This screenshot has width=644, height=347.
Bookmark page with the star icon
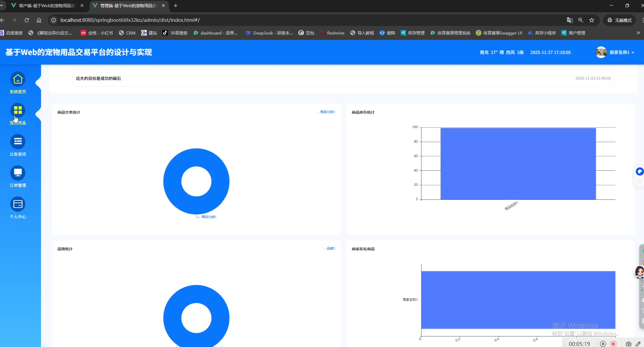coord(592,20)
